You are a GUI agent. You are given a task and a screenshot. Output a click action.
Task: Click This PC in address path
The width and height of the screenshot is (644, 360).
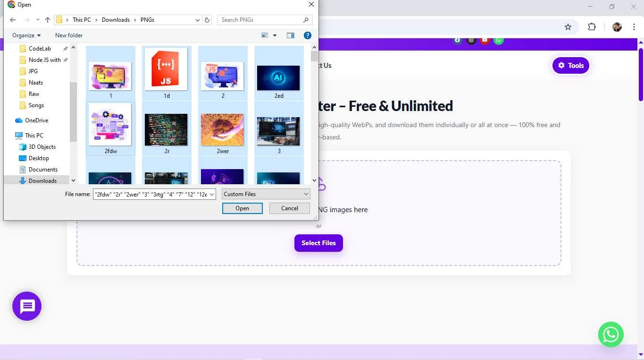click(82, 20)
